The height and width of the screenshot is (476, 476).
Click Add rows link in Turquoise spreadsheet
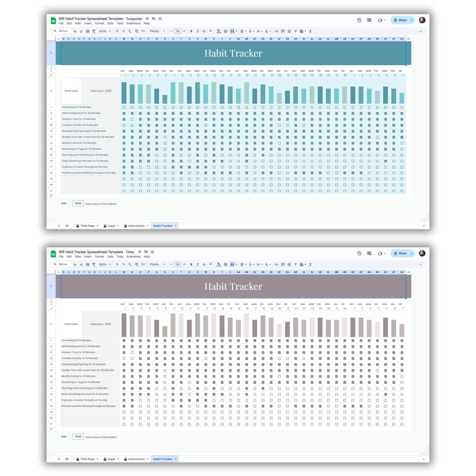pos(64,203)
